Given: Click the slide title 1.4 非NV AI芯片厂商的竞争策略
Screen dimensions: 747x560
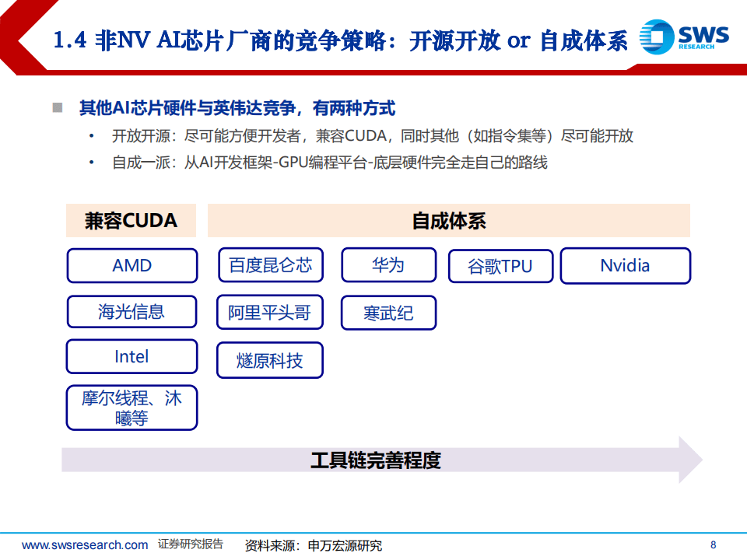Looking at the screenshot, I should pyautogui.click(x=340, y=40).
